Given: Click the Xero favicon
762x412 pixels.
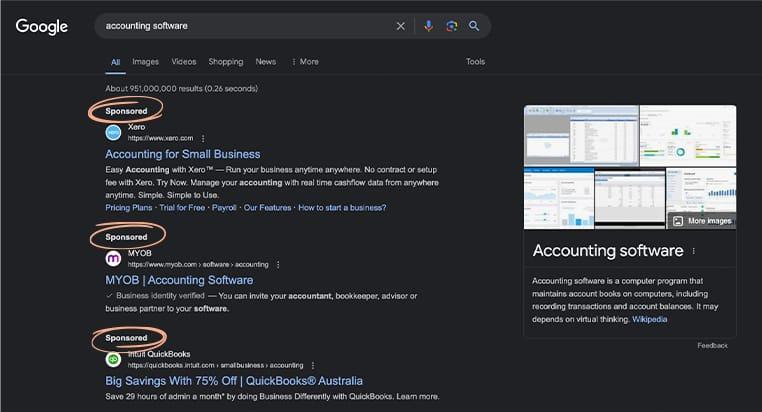Looking at the screenshot, I should tap(113, 132).
